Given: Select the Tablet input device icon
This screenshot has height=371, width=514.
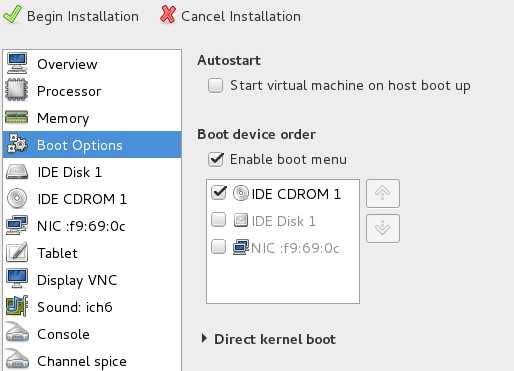Looking at the screenshot, I should click(x=17, y=252).
